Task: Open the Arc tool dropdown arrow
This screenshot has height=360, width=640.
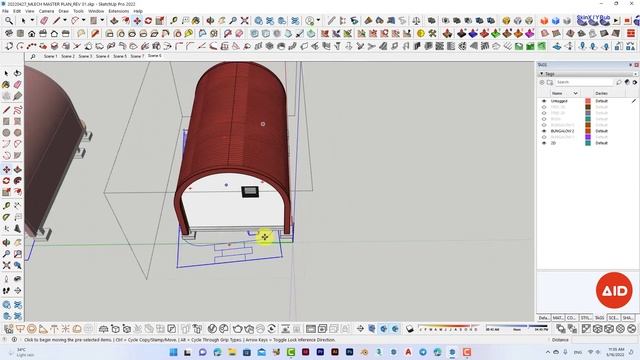Action: (x=84, y=20)
